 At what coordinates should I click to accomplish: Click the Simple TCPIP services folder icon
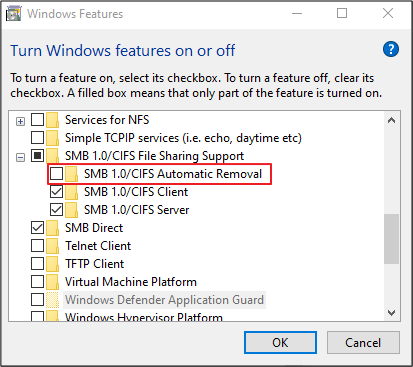click(x=52, y=138)
